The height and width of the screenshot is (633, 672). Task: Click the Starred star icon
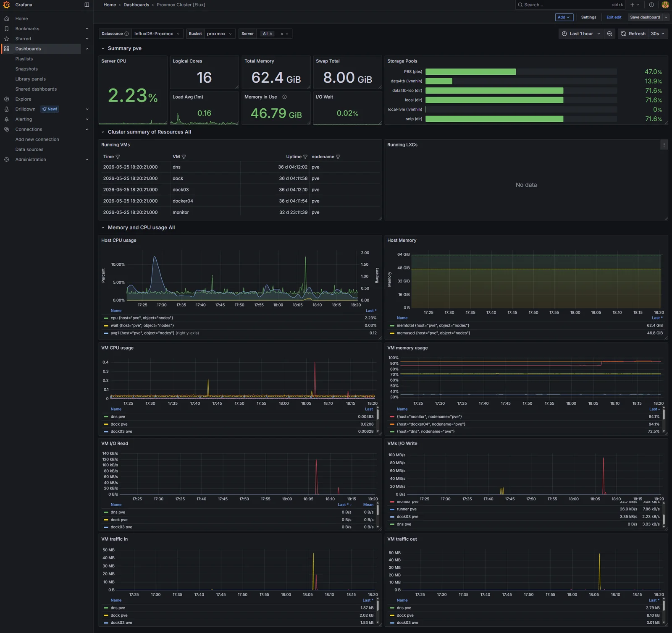pyautogui.click(x=6, y=39)
